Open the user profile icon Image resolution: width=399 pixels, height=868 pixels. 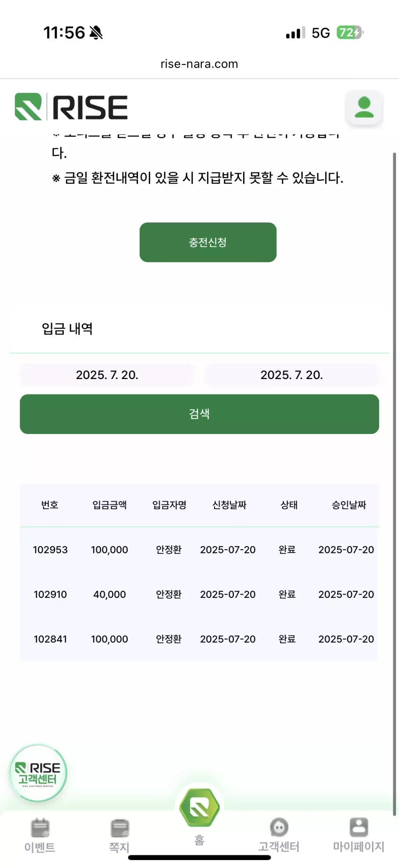364,108
